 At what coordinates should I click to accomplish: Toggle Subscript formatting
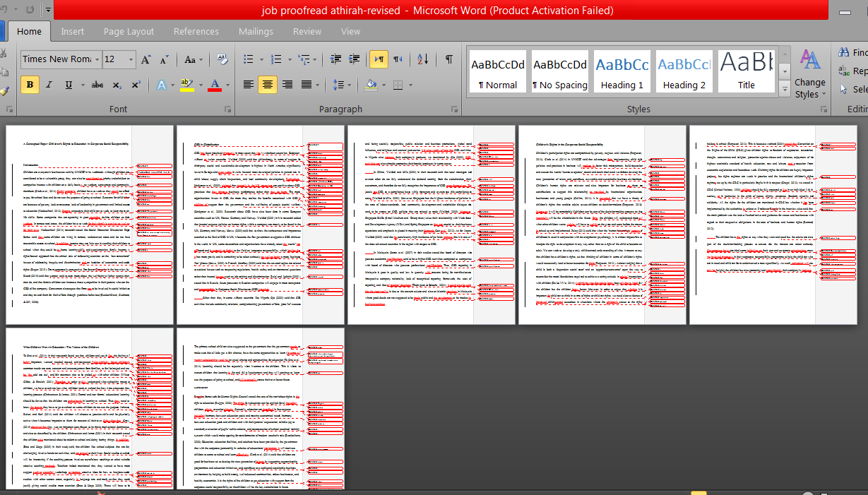pyautogui.click(x=118, y=85)
